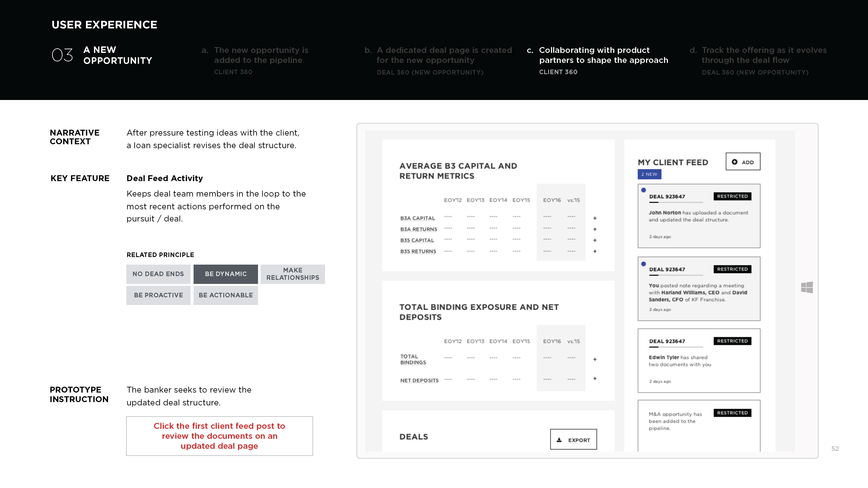The image size is (868, 488).
Task: Click the 03 A NEW OPPORTUNITY section heading
Action: [102, 55]
